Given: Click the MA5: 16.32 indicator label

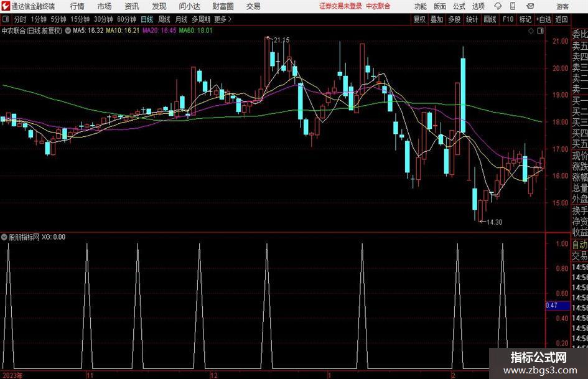Looking at the screenshot, I should pyautogui.click(x=88, y=30).
